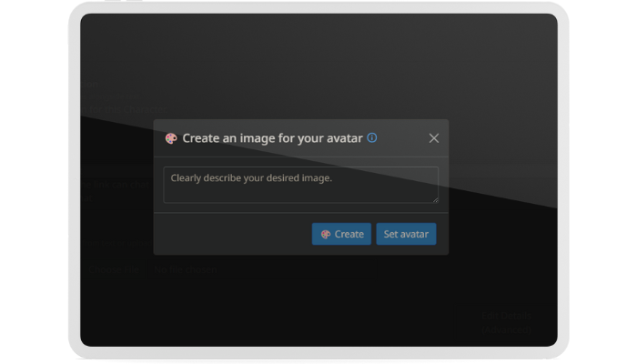This screenshot has width=637, height=364.
Task: Click the Set avatar button
Action: coord(406,234)
